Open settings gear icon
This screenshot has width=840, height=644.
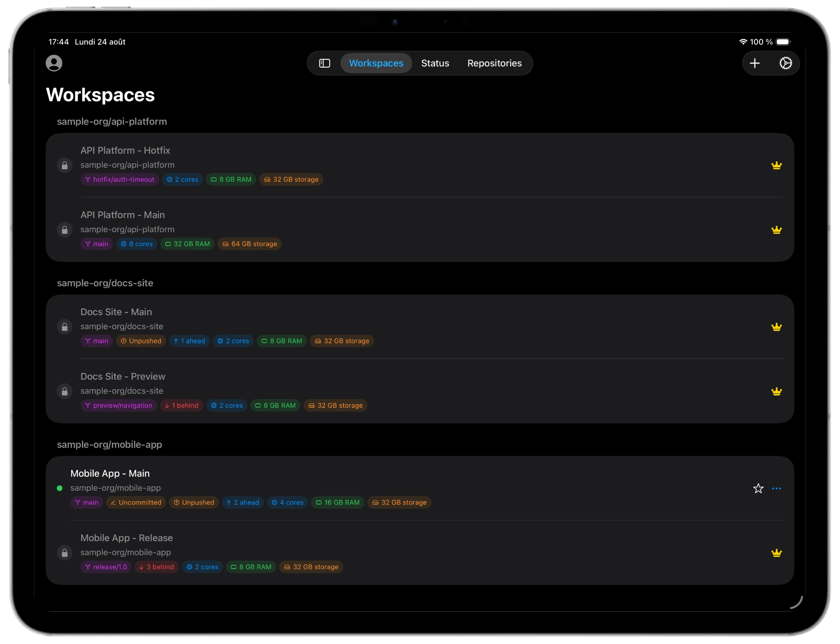click(x=786, y=63)
